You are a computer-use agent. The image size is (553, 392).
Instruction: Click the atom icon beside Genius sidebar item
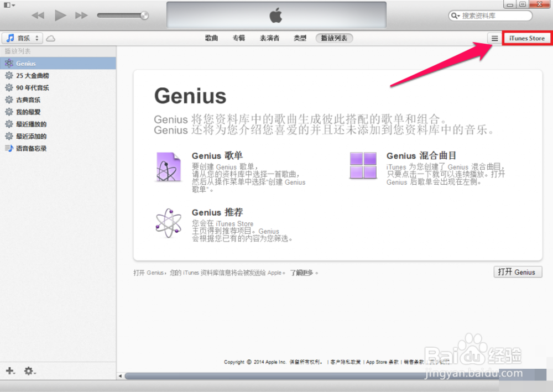[x=9, y=64]
